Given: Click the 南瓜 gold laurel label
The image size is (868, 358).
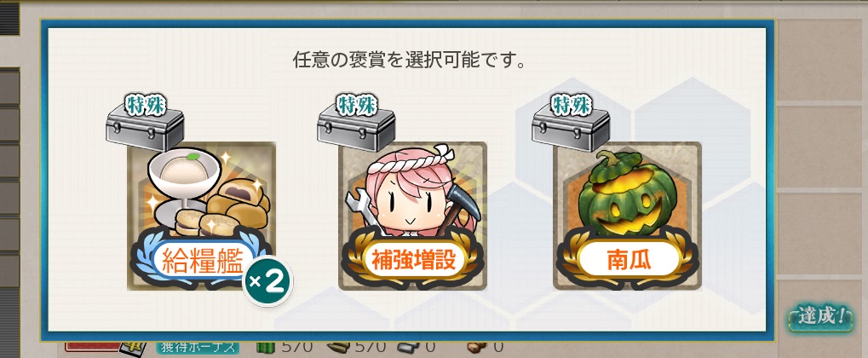Looking at the screenshot, I should point(627,259).
